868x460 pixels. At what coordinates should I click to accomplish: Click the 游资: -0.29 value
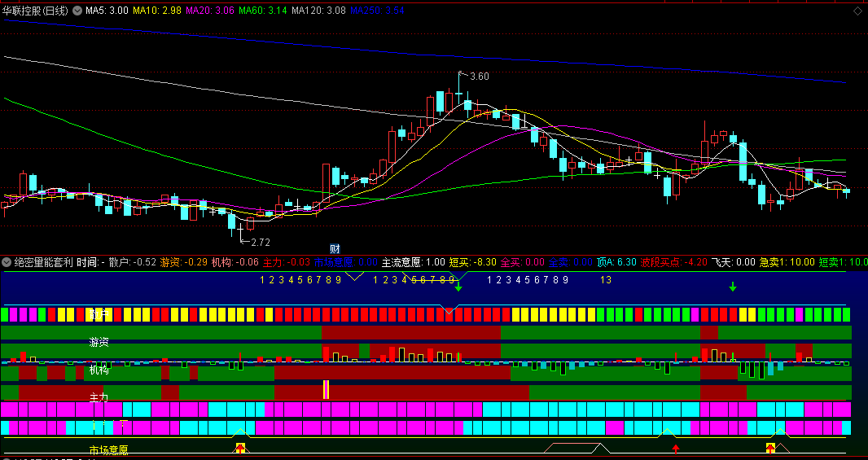(x=184, y=262)
